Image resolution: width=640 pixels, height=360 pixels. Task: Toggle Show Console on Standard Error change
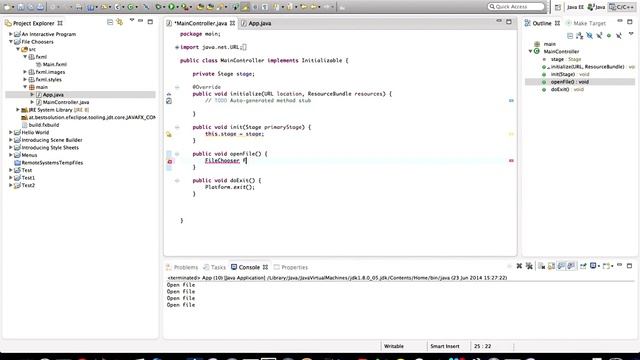(x=571, y=266)
